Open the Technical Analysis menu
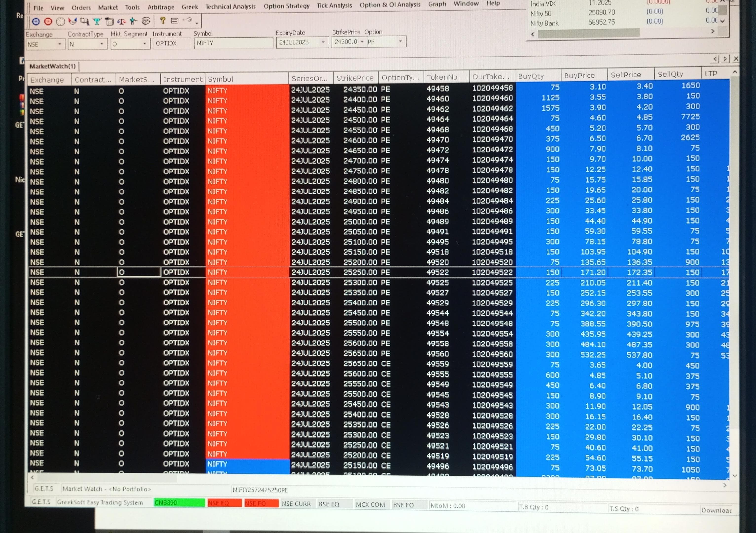This screenshot has height=533, width=756. point(230,7)
